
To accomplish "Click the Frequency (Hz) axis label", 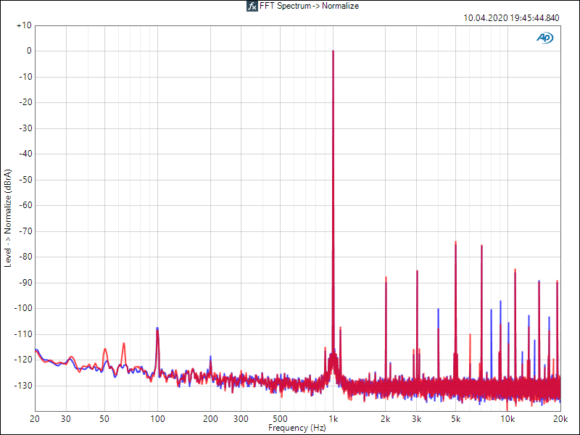I will tap(297, 428).
